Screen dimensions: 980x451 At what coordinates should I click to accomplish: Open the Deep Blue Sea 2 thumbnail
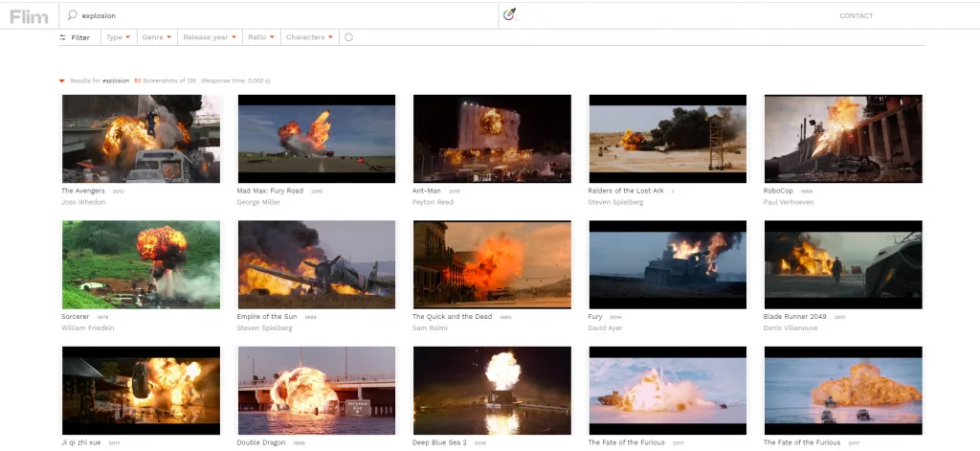[x=493, y=391]
